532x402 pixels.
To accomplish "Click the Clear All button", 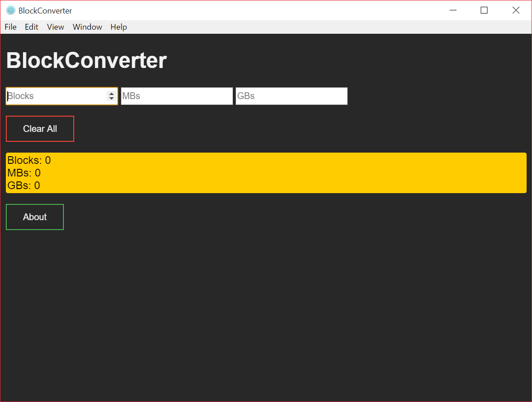I will click(40, 129).
